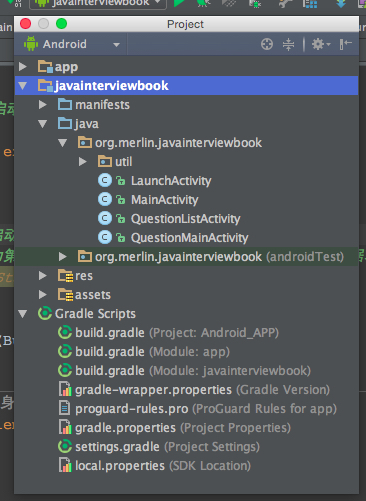Click the class icon beside MainActivity

(105, 200)
